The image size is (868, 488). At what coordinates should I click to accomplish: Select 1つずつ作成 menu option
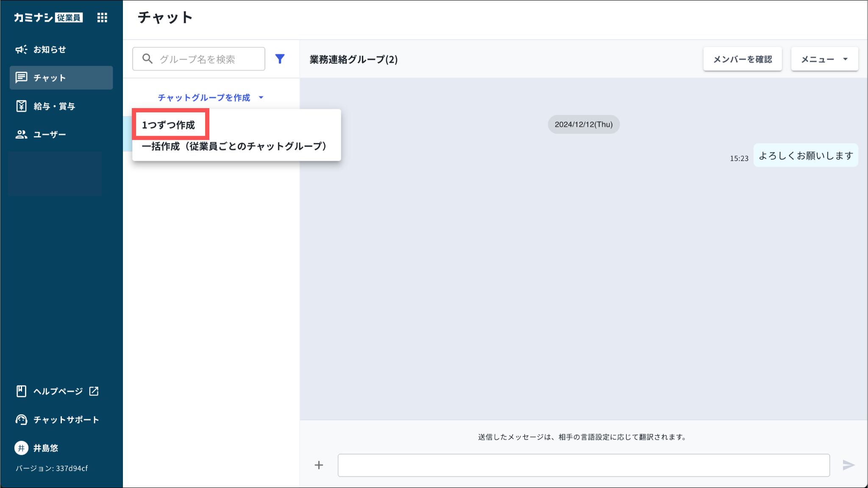click(x=169, y=125)
